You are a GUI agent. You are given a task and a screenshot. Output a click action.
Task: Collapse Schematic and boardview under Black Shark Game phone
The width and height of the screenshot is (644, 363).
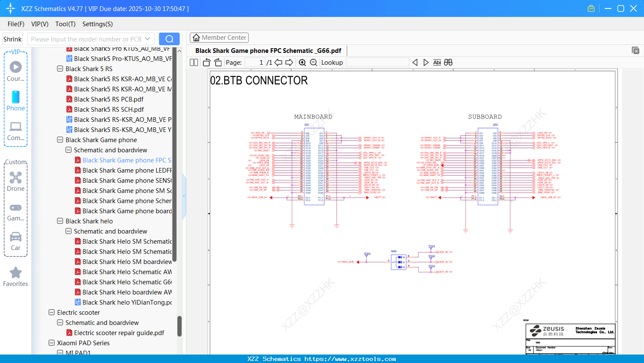point(69,150)
